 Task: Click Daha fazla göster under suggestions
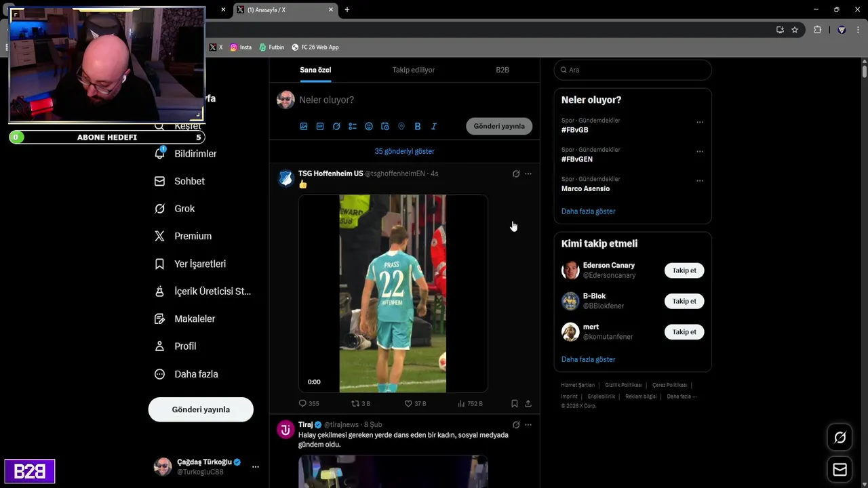click(x=588, y=359)
